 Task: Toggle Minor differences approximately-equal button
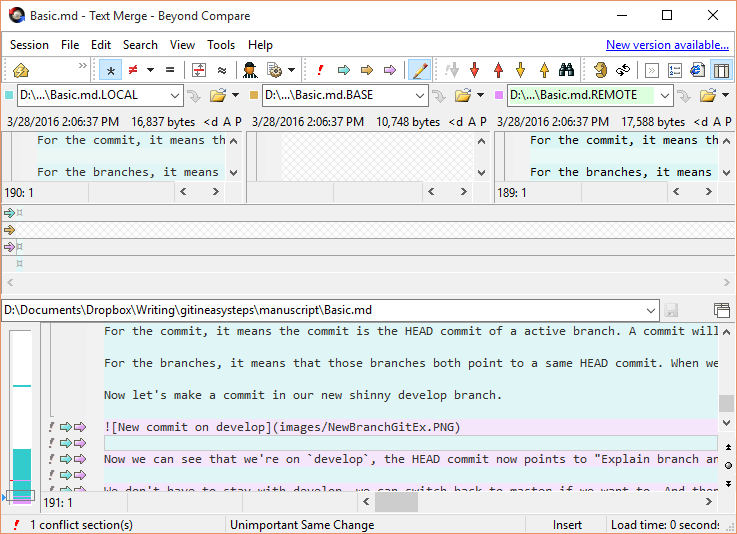point(222,71)
